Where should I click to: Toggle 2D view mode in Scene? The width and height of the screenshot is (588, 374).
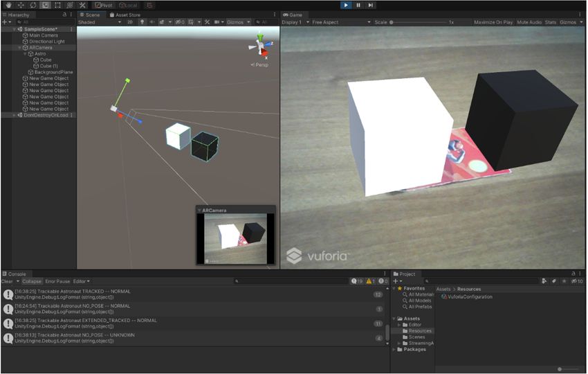pos(129,22)
